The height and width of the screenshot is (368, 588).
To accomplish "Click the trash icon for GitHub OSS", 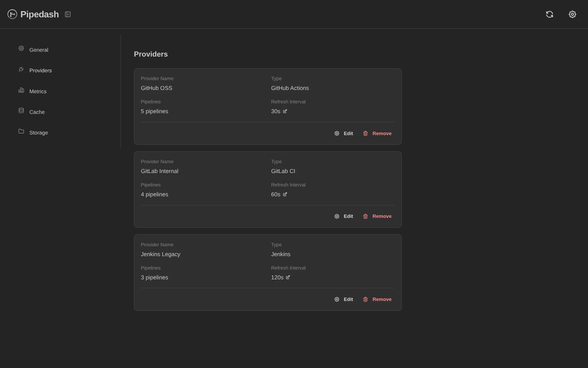I will (x=366, y=133).
